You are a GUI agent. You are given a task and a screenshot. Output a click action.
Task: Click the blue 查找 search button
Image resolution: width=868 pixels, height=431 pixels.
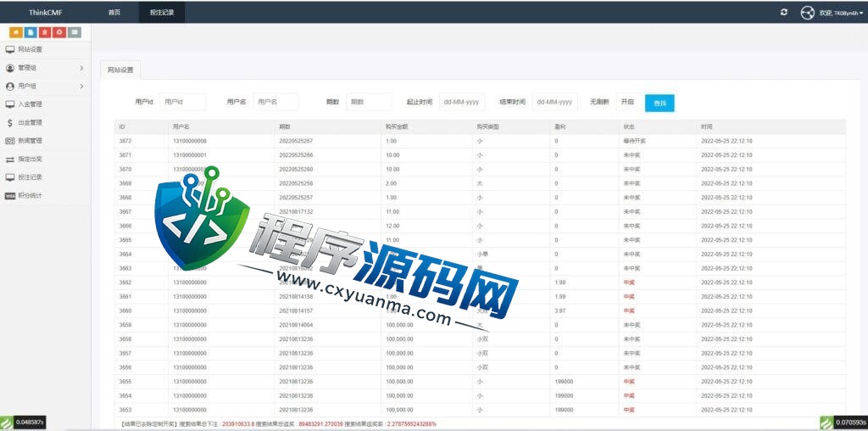point(659,103)
